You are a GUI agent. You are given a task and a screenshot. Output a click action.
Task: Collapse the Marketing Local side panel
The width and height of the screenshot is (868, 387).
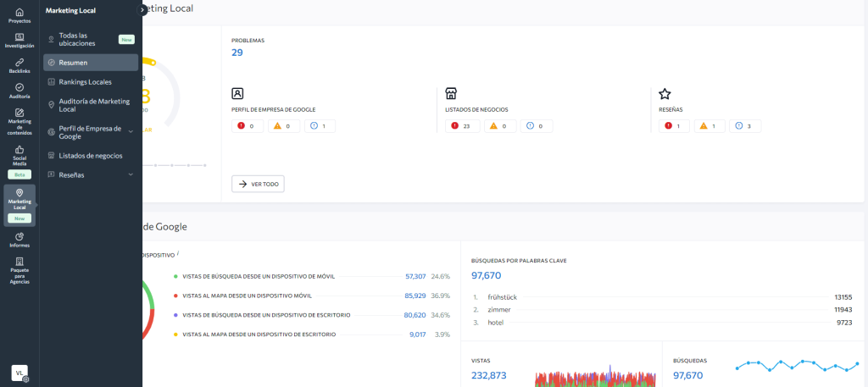(x=142, y=10)
